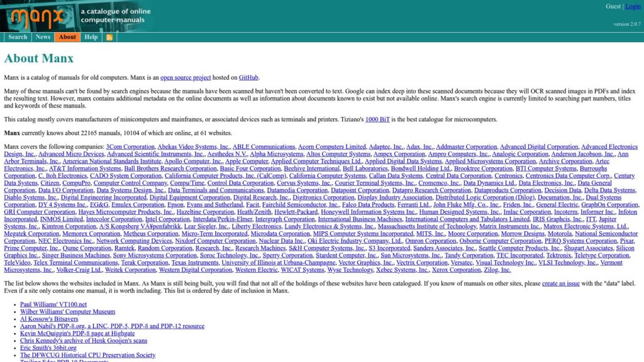This screenshot has height=362, width=644.
Task: Click the Xerox Corporation link
Action: (x=456, y=270)
